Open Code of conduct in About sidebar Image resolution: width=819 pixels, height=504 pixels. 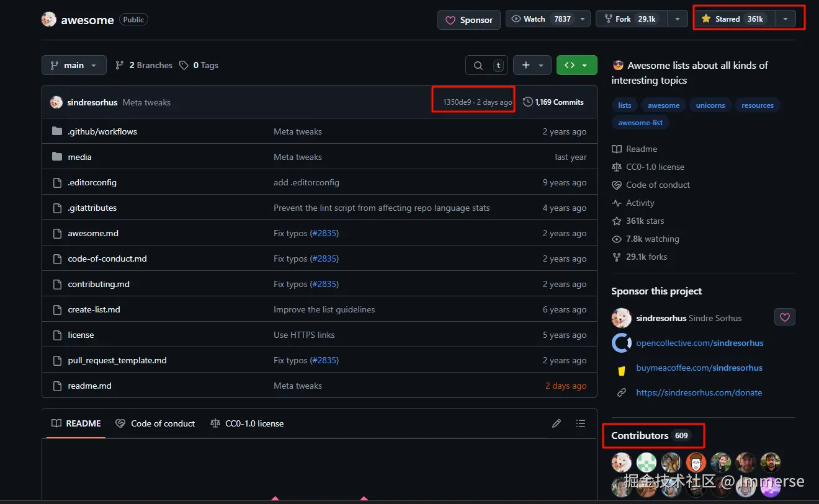650,185
